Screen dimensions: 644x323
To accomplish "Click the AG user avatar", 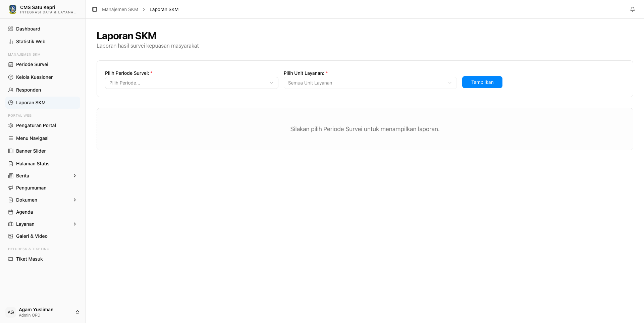I will point(11,312).
